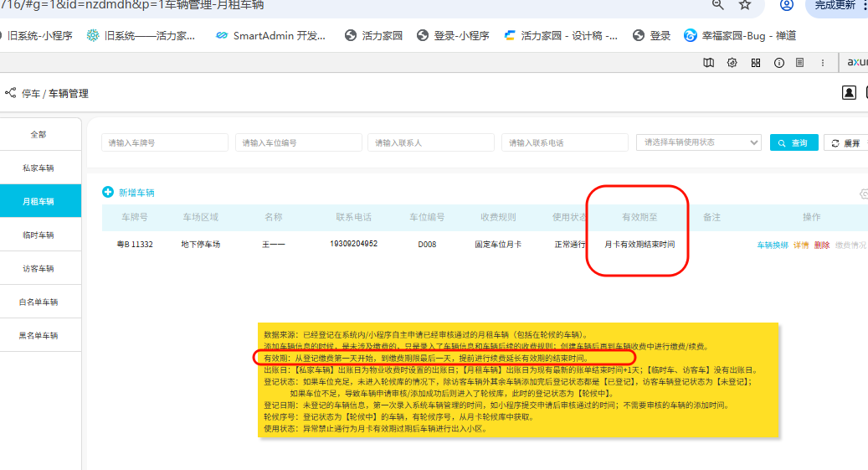The height and width of the screenshot is (470, 868).
Task: Open the vertical three-dot more menu
Action: pyautogui.click(x=823, y=63)
